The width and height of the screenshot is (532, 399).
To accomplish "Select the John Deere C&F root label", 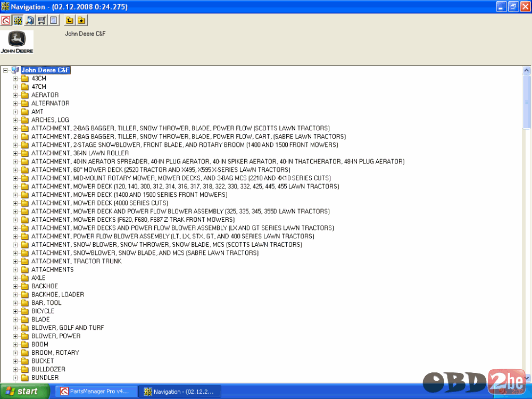I will tap(45, 70).
